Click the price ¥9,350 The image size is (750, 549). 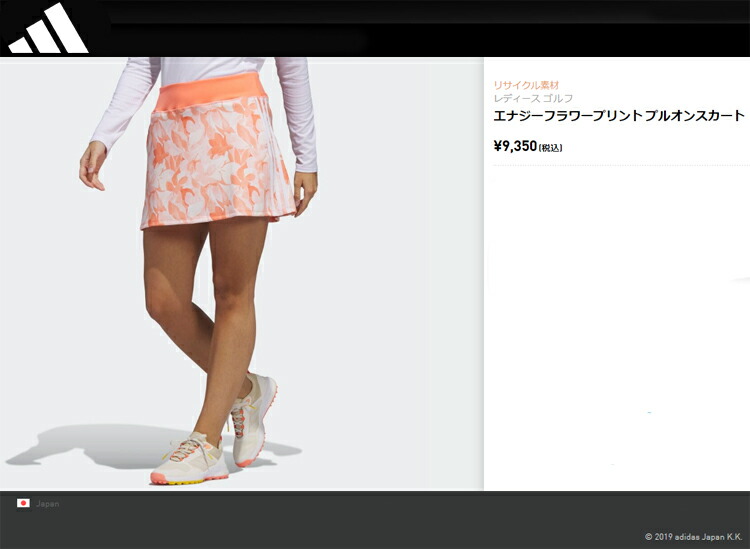(515, 146)
